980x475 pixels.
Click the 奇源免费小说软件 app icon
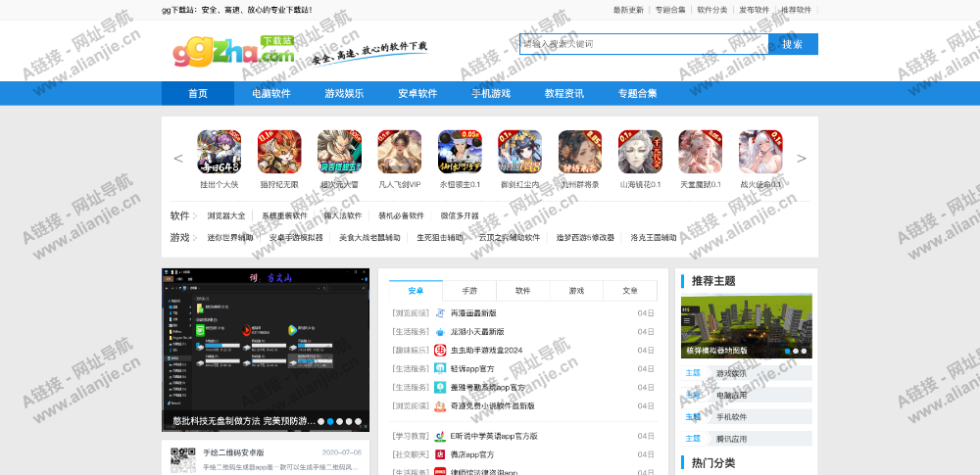click(x=441, y=406)
